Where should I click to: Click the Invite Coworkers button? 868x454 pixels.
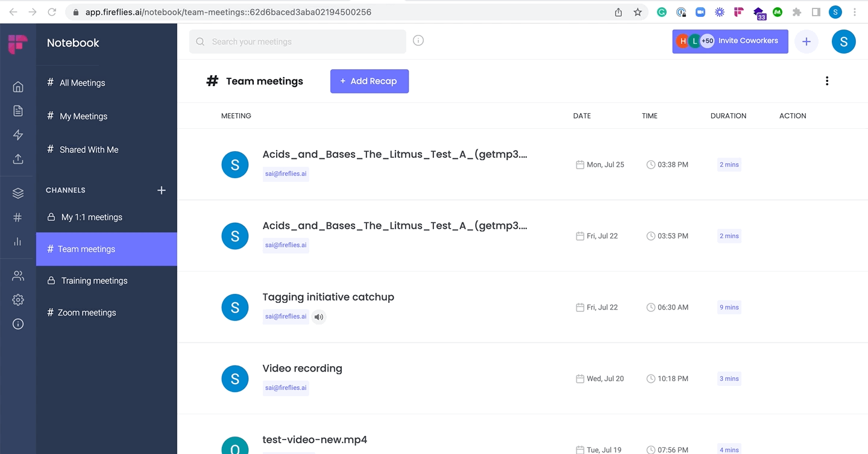(730, 42)
